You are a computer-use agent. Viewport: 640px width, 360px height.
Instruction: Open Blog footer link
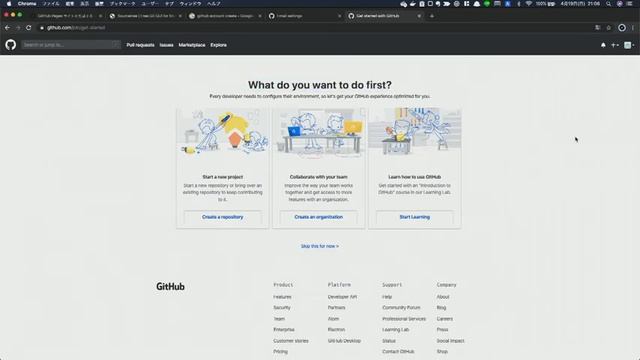tap(441, 307)
